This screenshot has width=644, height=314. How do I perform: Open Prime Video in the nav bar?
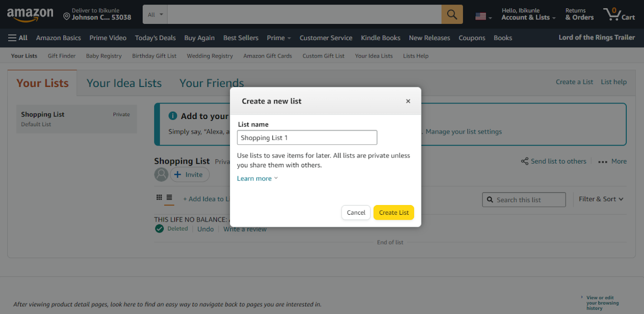[x=108, y=38]
